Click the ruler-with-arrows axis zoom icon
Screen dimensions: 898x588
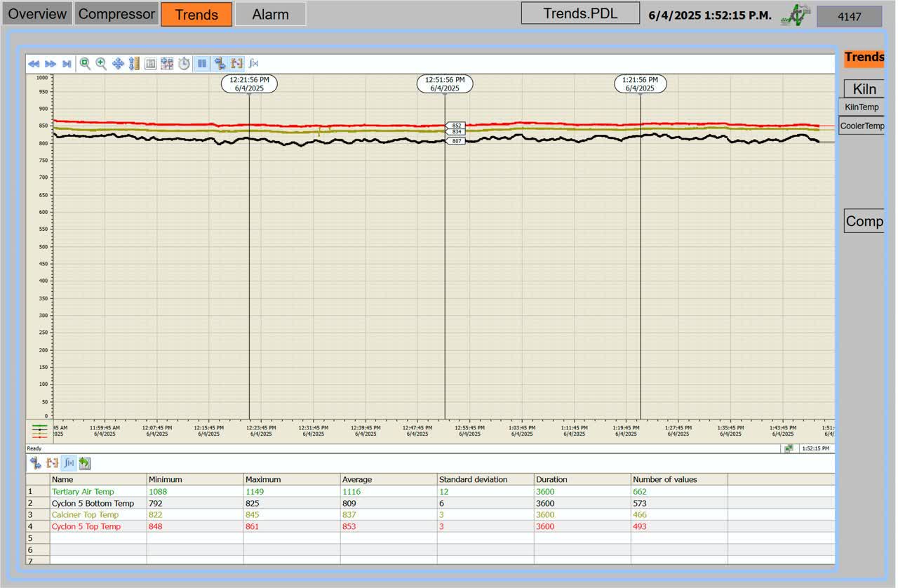tap(134, 64)
